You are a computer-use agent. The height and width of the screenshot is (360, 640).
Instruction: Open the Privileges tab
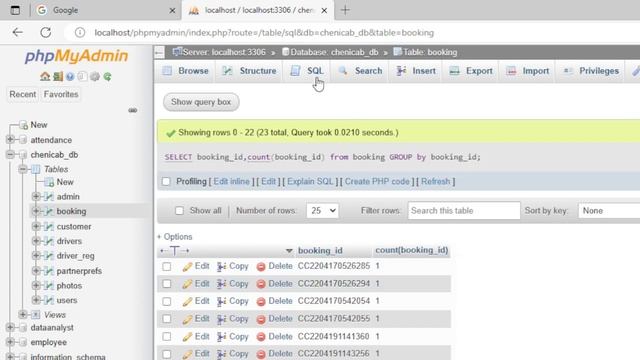590,71
